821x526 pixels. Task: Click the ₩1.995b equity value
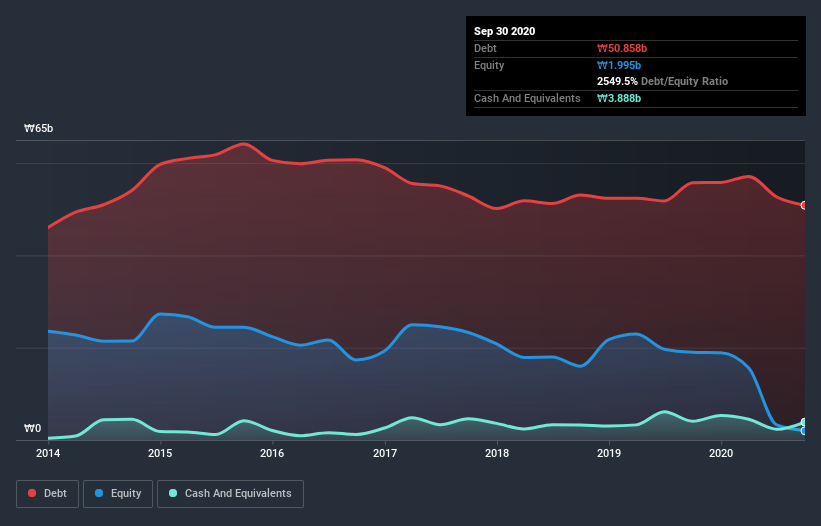point(619,65)
